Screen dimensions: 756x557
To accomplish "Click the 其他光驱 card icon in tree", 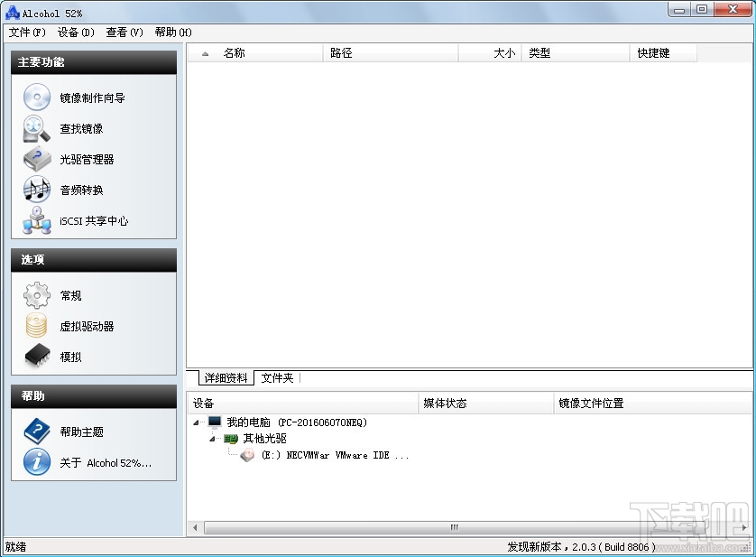I will [x=231, y=439].
